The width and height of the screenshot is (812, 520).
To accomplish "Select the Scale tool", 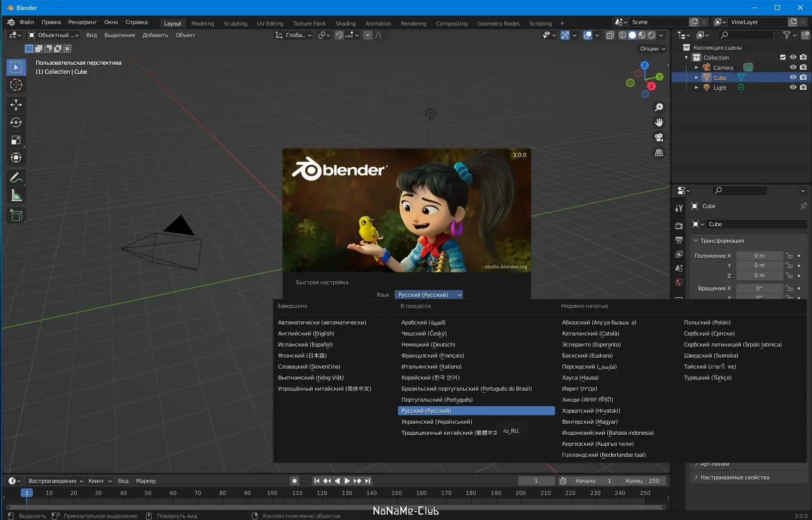I will [x=16, y=140].
